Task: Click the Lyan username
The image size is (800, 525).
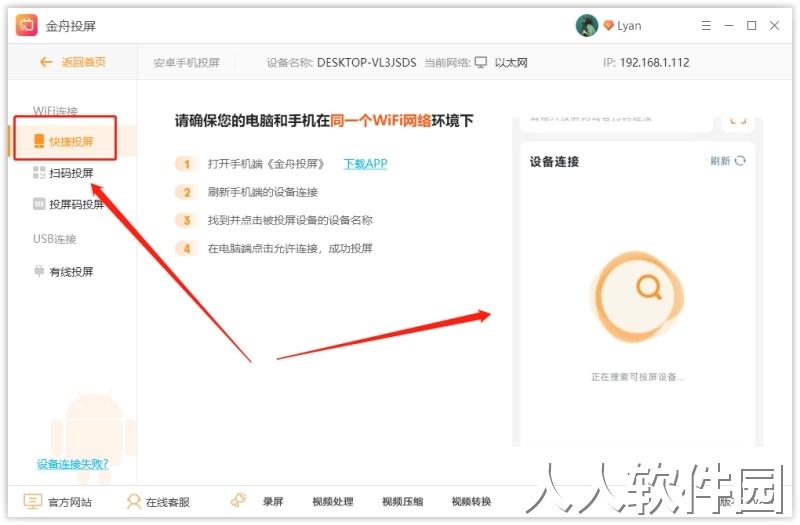Action: pos(629,26)
